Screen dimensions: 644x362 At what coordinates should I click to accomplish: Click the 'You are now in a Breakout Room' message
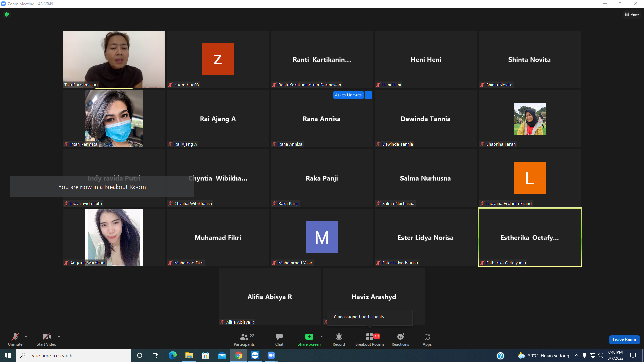102,187
